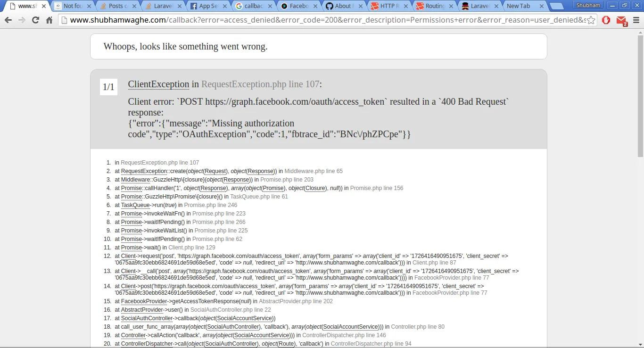Click "Middleware.php line 65" in trace row 2

(x=314, y=171)
